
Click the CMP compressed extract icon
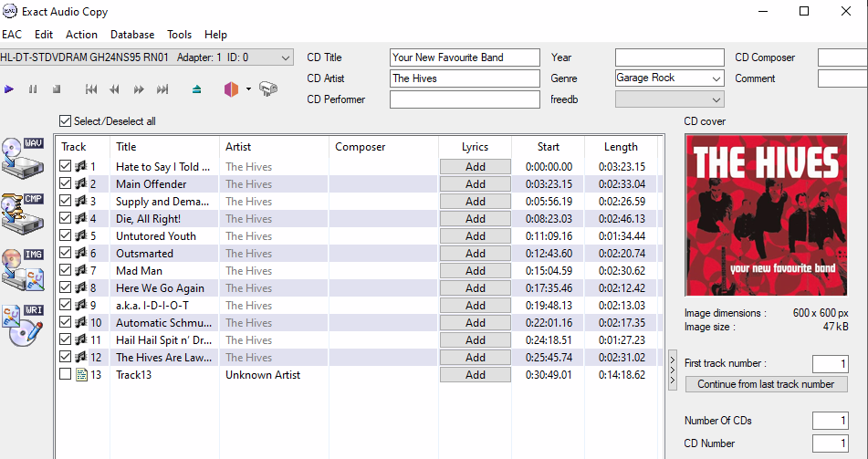pyautogui.click(x=23, y=212)
